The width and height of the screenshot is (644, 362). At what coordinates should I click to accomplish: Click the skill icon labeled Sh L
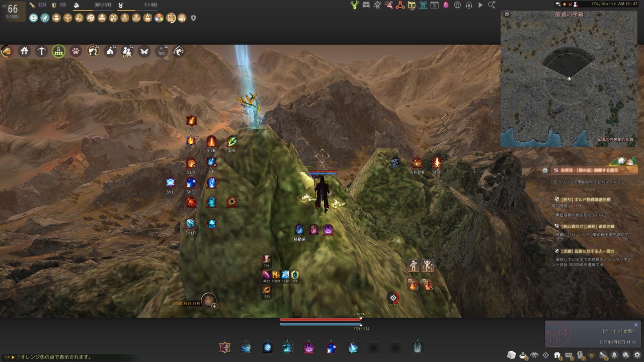pos(171,183)
